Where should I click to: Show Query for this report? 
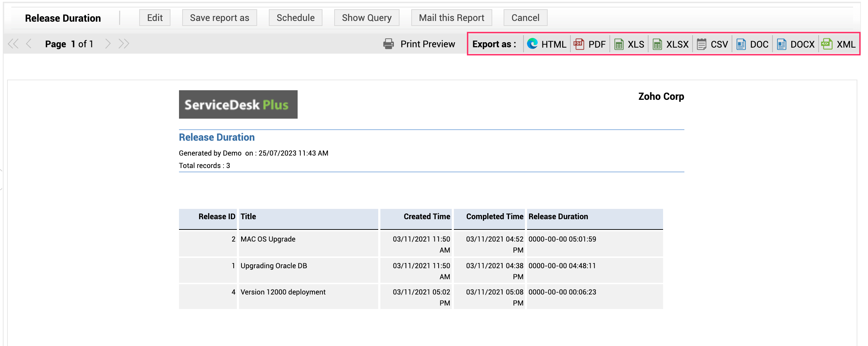pyautogui.click(x=367, y=18)
